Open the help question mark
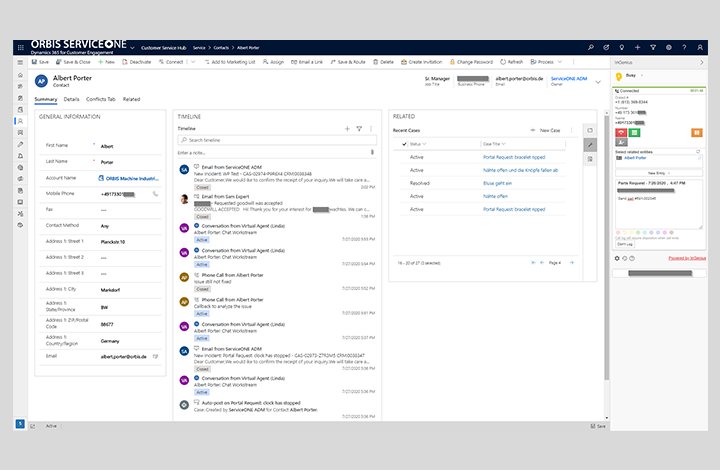Viewport: 720px width, 470px height. 684,47
